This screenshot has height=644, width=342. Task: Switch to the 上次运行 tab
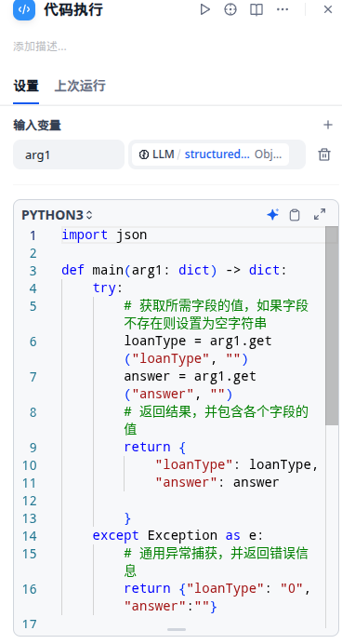pos(80,86)
